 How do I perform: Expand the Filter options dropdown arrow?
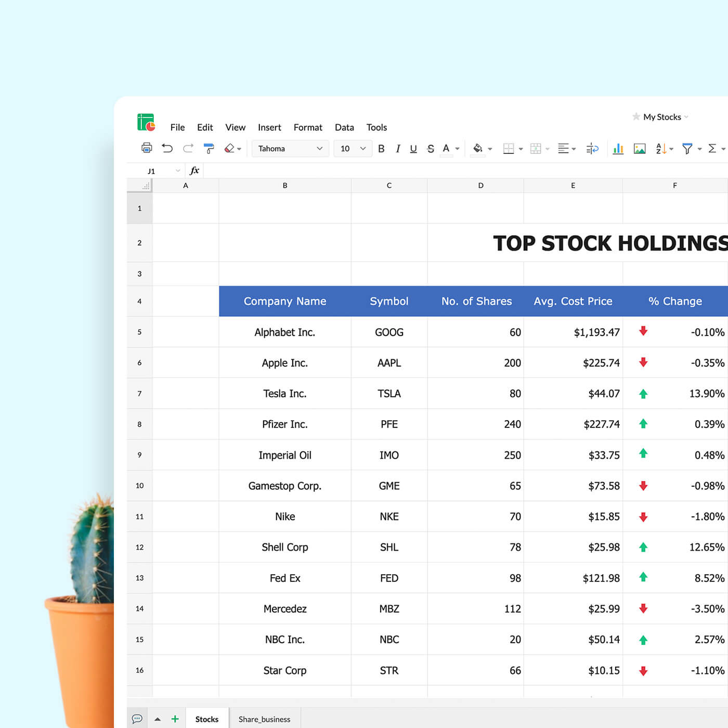(x=699, y=149)
